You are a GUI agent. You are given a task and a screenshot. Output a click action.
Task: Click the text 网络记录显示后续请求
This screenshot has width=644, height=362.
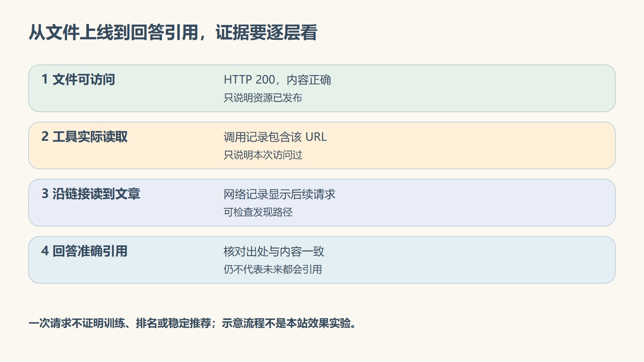[280, 194]
